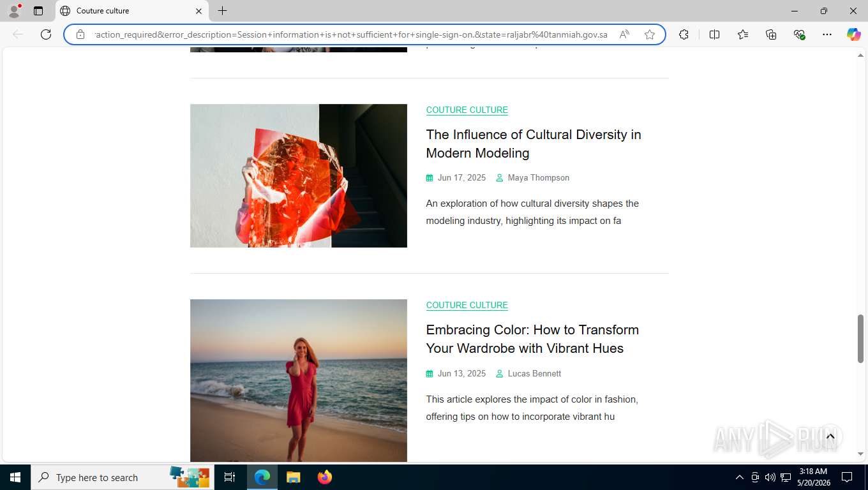Click the scrollbar up arrow
This screenshot has height=490, width=868.
(x=860, y=56)
